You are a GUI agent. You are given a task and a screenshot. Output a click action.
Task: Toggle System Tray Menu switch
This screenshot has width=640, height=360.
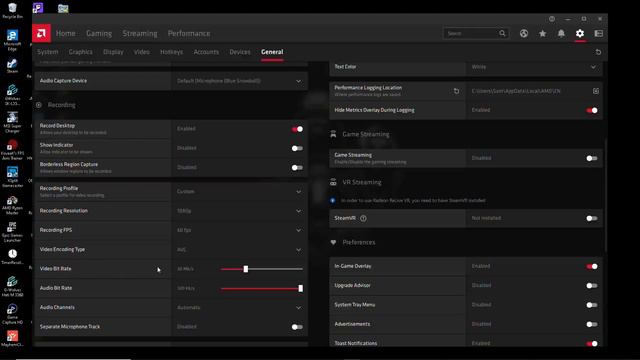592,305
